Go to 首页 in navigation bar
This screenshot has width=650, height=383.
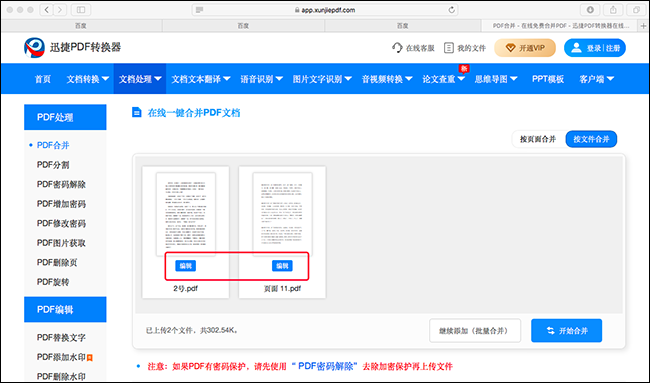[43, 79]
